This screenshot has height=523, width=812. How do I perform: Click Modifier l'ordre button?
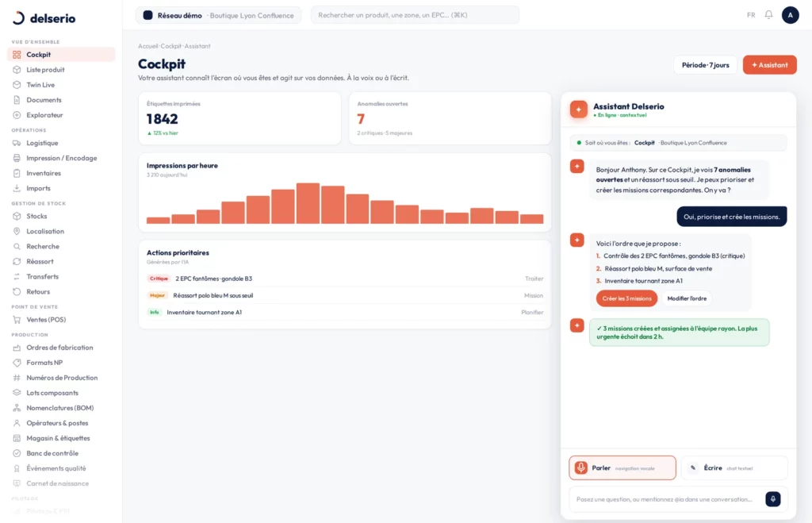coord(687,298)
